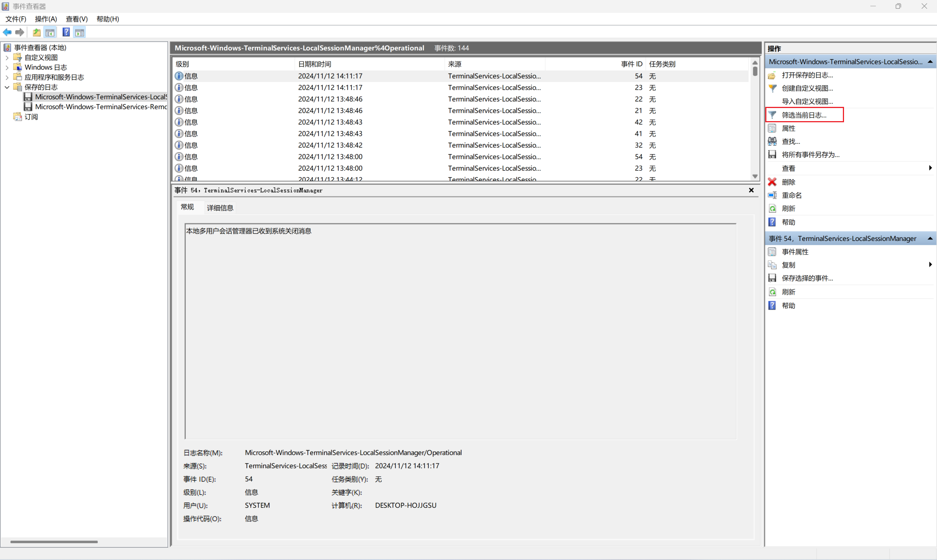Expand the Windows 日志 tree node
This screenshot has width=937, height=560.
7,68
